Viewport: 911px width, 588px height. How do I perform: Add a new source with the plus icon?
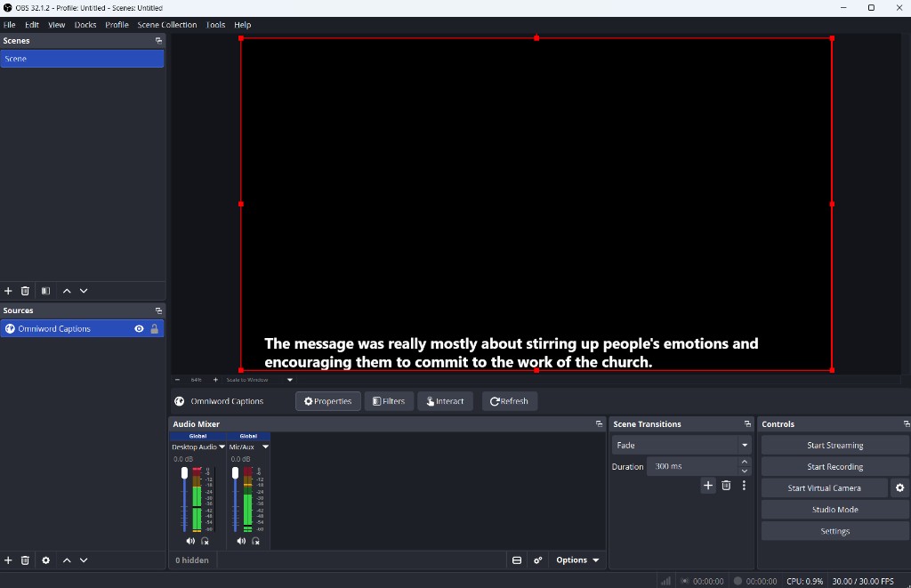click(8, 560)
